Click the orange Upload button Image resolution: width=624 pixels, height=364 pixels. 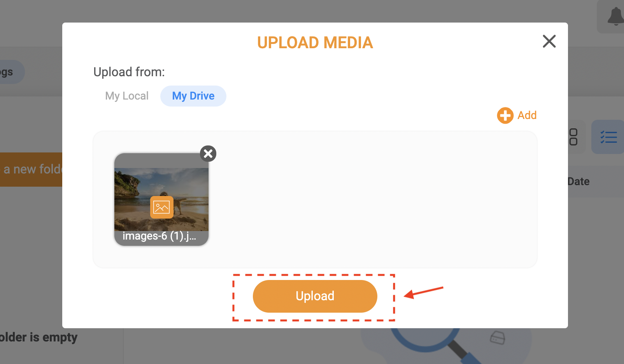[x=315, y=296]
